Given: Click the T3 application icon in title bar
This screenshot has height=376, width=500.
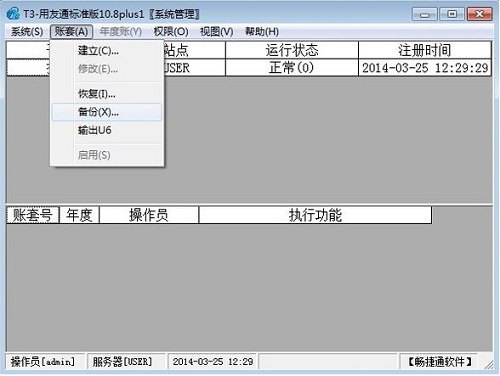Looking at the screenshot, I should pos(13,14).
